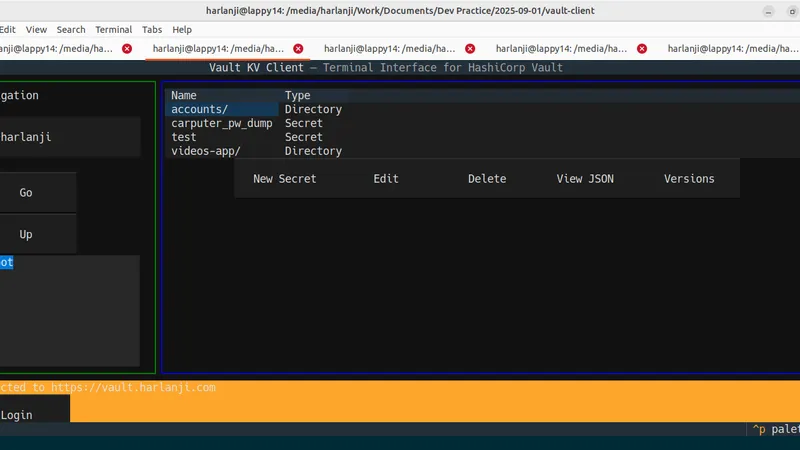Select the carputer_pw_dump secret row

221,124
